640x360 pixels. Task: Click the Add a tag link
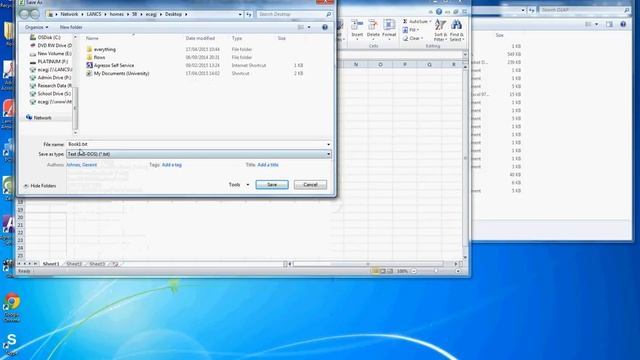172,165
